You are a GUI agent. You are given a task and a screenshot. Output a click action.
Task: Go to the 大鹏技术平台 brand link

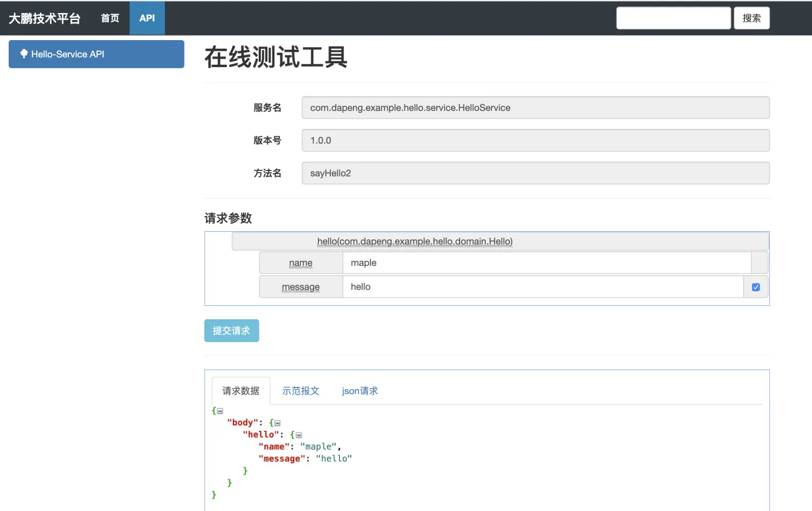44,18
